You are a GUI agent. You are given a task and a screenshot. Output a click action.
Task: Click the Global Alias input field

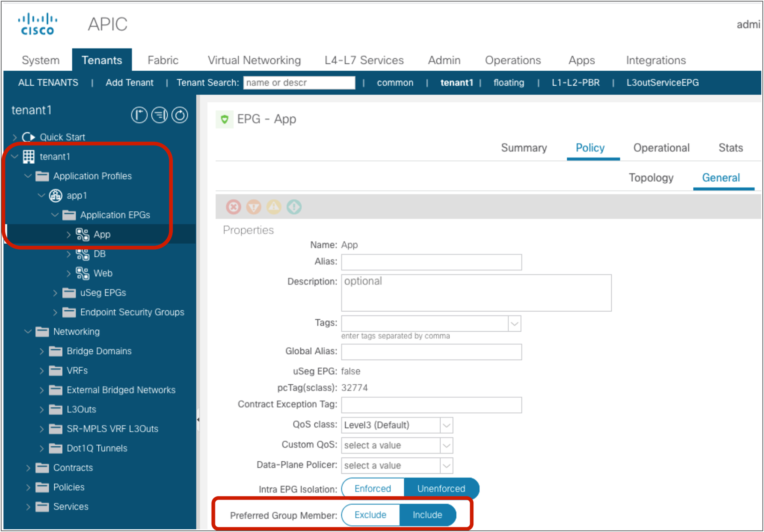coord(432,352)
